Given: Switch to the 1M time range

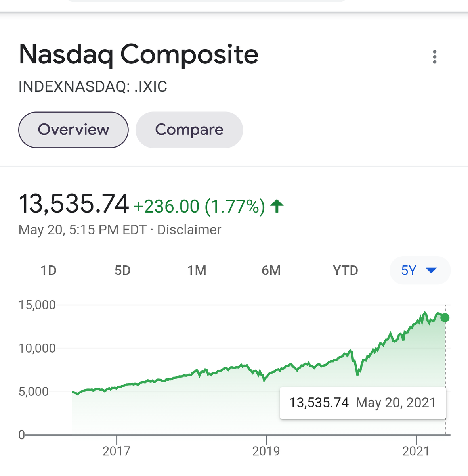Looking at the screenshot, I should click(x=197, y=271).
